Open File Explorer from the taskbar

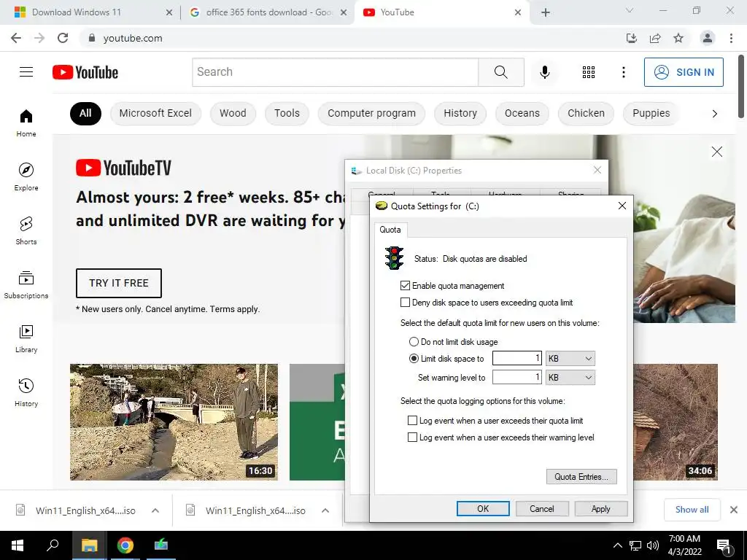point(89,545)
